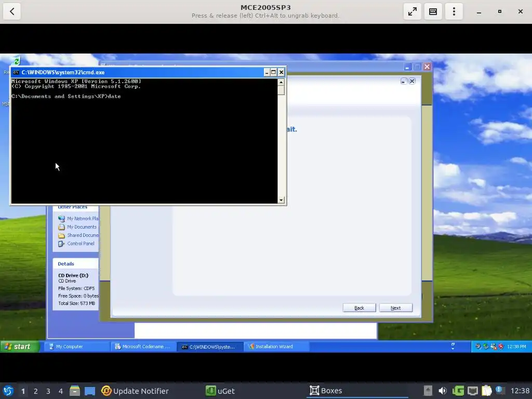Click the removable media tray icon
The image size is (532, 399).
click(428, 391)
